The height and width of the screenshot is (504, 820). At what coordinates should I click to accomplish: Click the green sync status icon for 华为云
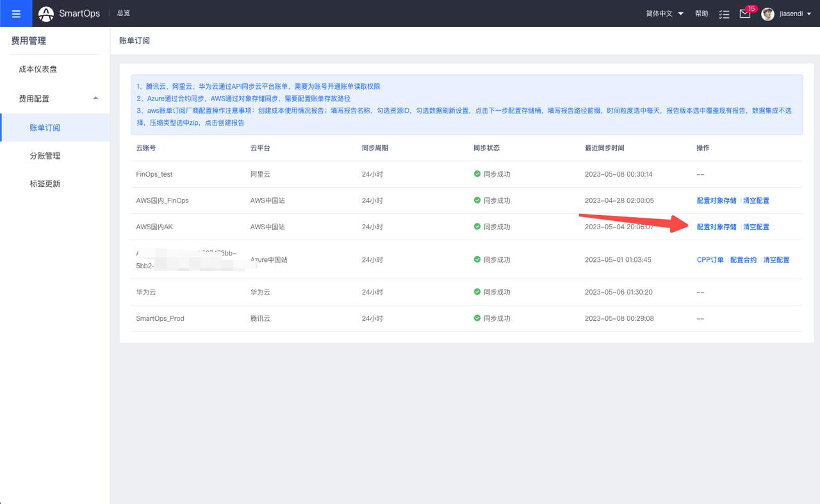(x=477, y=291)
